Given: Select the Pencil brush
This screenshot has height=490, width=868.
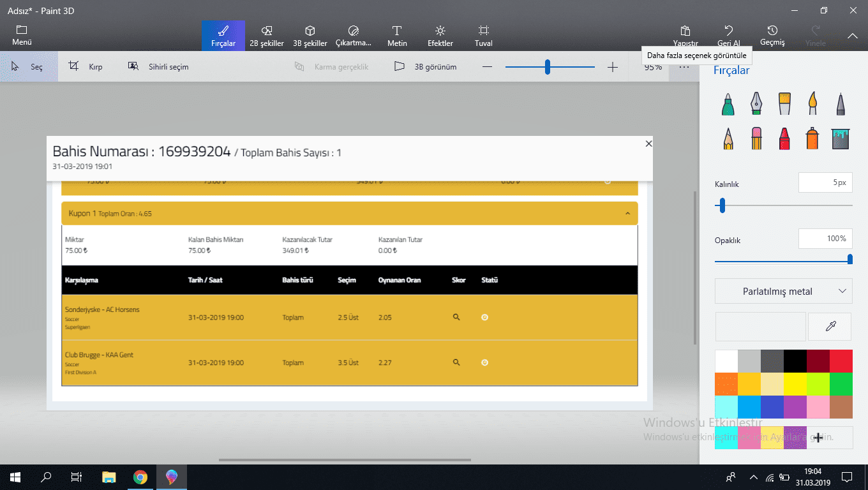Looking at the screenshot, I should (x=728, y=138).
